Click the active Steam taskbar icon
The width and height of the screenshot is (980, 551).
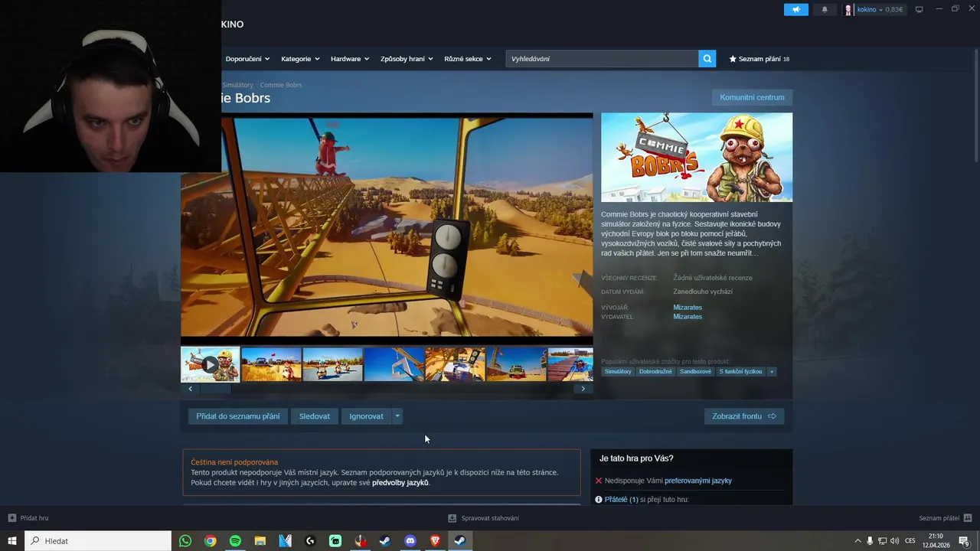(x=459, y=541)
